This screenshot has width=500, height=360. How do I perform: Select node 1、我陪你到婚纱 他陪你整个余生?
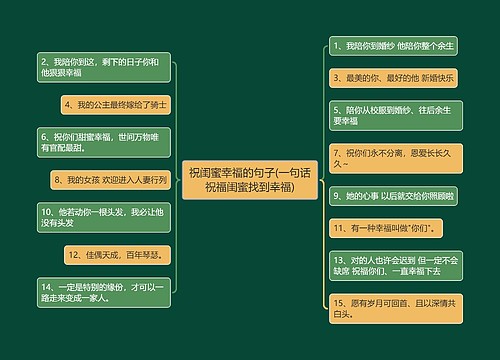click(x=393, y=46)
